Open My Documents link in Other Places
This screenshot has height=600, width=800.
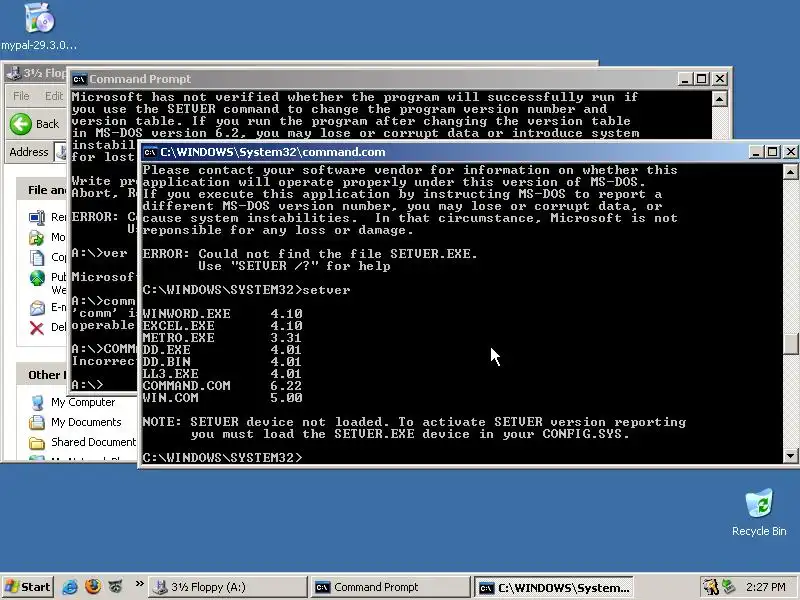pyautogui.click(x=86, y=422)
